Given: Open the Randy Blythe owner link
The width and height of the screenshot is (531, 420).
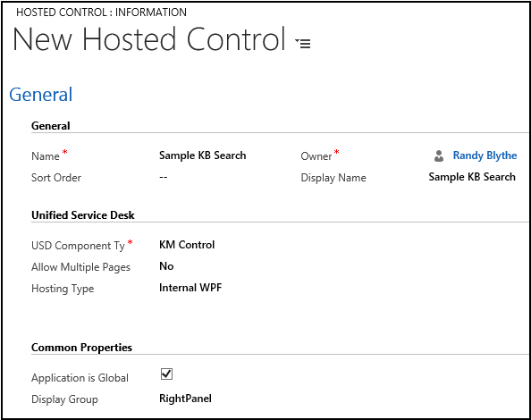Looking at the screenshot, I should [x=485, y=155].
